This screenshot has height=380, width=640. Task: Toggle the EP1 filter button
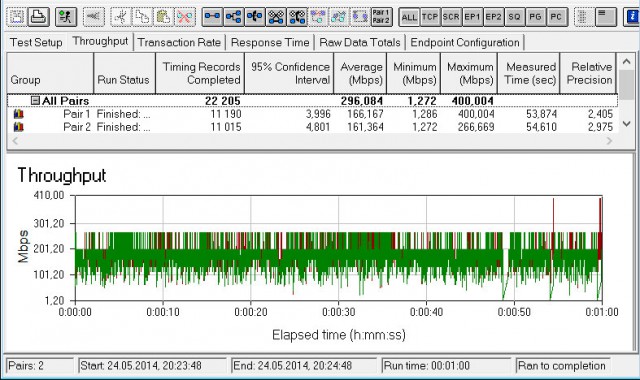(473, 17)
